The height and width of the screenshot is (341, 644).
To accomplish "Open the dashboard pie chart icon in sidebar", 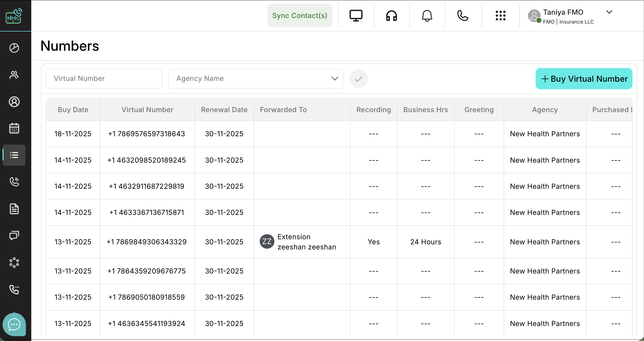I will point(14,48).
